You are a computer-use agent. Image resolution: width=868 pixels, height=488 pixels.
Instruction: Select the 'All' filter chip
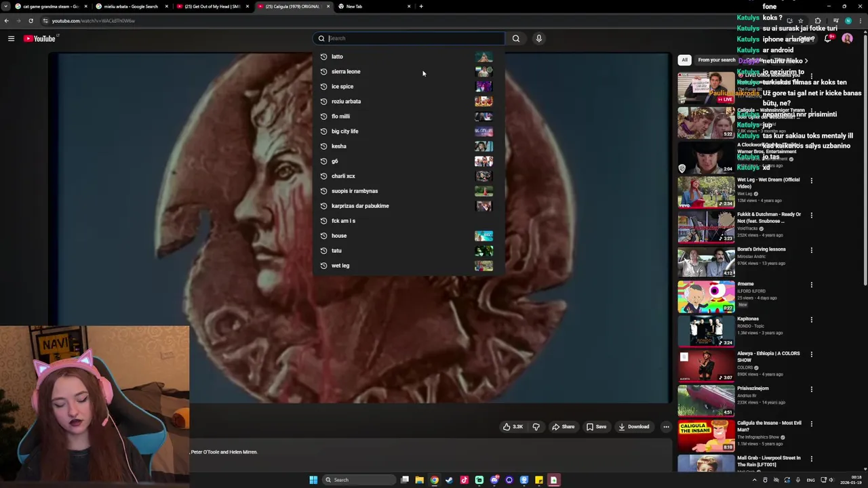tap(684, 60)
